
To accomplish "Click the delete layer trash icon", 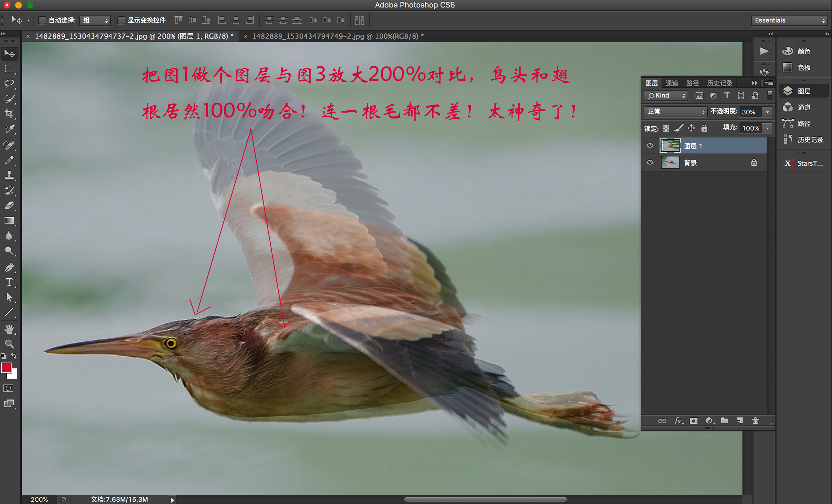I will tap(755, 421).
